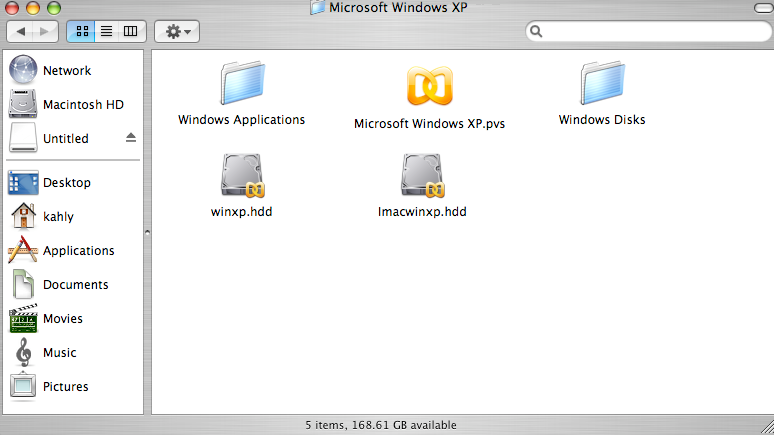Click the winxp.hdd file name
Screen dimensions: 774x435
(x=241, y=212)
